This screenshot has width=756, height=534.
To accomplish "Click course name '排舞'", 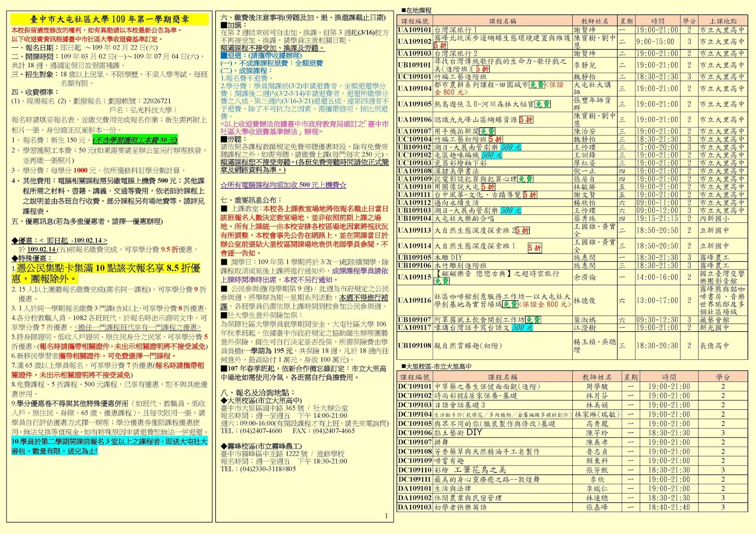I will [441, 442].
